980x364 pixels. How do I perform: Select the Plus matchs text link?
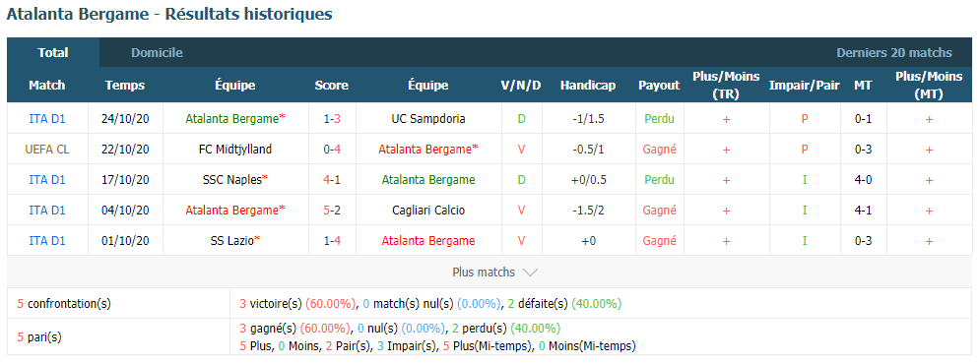tap(484, 273)
